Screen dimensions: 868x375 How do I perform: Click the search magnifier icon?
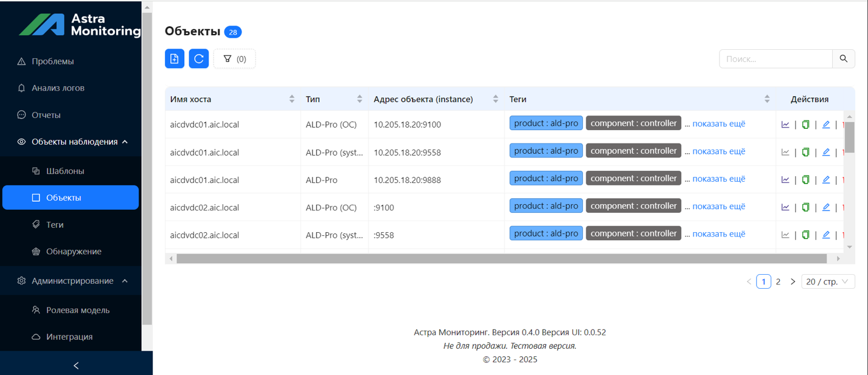click(844, 59)
